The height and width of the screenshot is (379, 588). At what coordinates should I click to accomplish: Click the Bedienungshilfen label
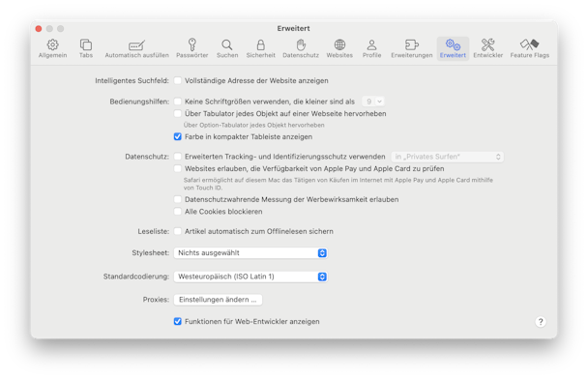tap(139, 102)
